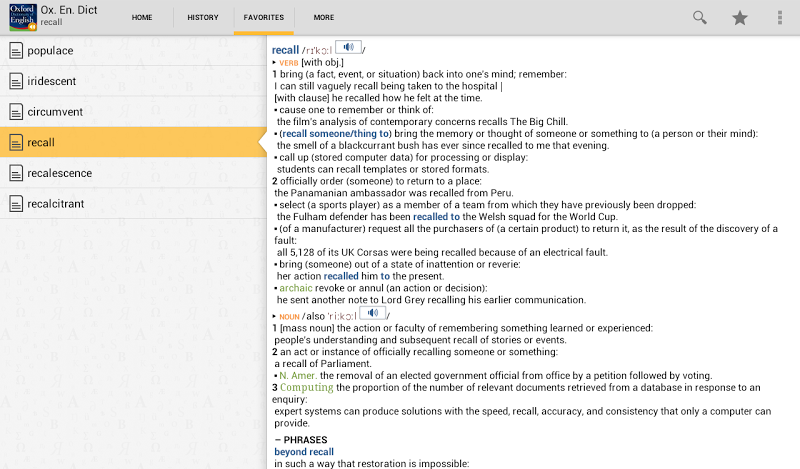Switch to the HISTORY tab
This screenshot has width=800, height=469.
[x=203, y=17]
